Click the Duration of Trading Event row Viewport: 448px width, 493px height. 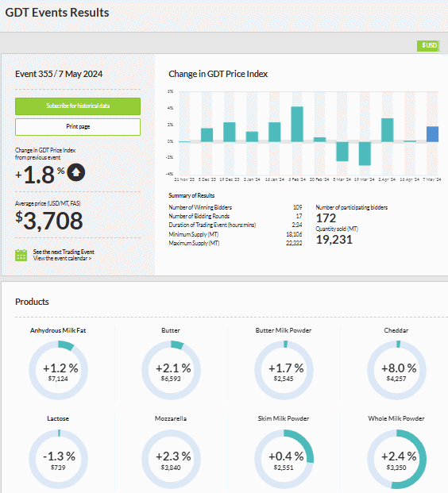[235, 225]
